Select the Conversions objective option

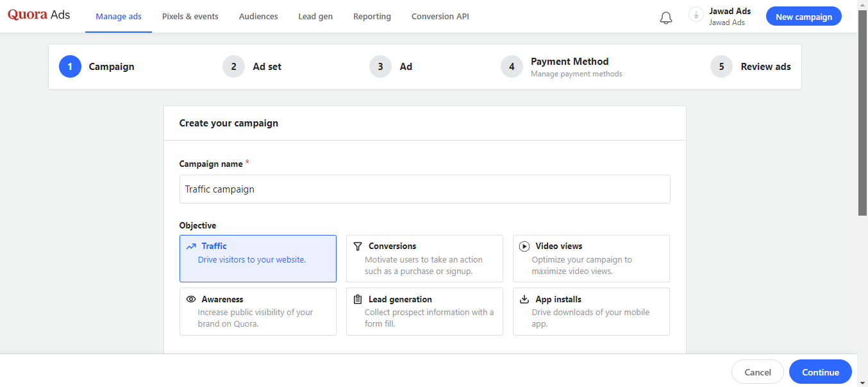pyautogui.click(x=424, y=259)
